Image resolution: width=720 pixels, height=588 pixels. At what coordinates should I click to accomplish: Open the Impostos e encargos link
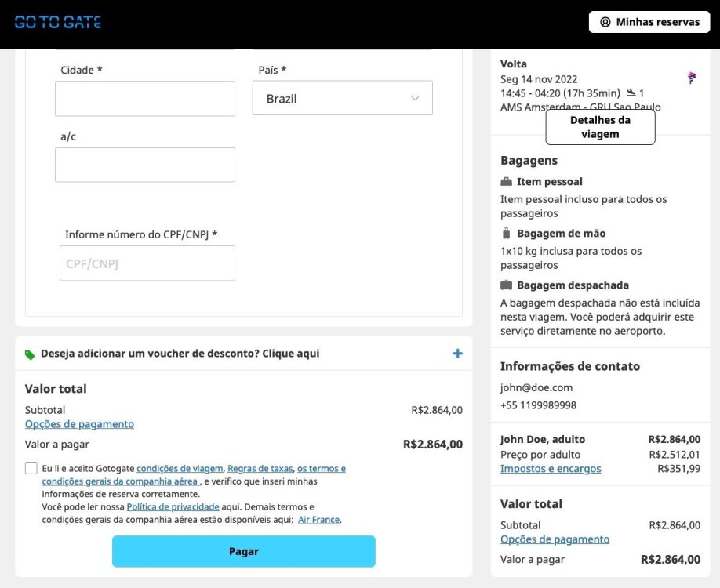pyautogui.click(x=551, y=469)
